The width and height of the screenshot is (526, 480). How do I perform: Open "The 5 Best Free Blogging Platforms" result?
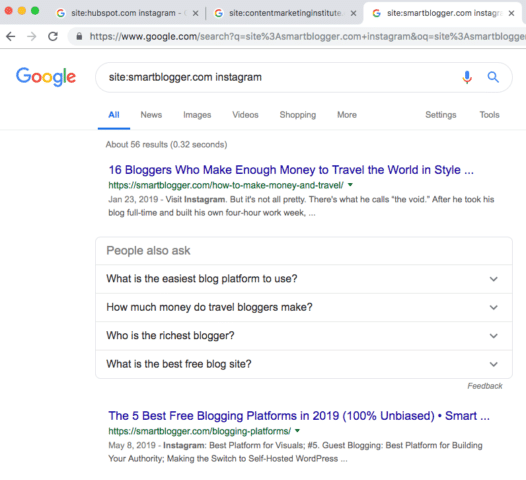click(x=299, y=416)
